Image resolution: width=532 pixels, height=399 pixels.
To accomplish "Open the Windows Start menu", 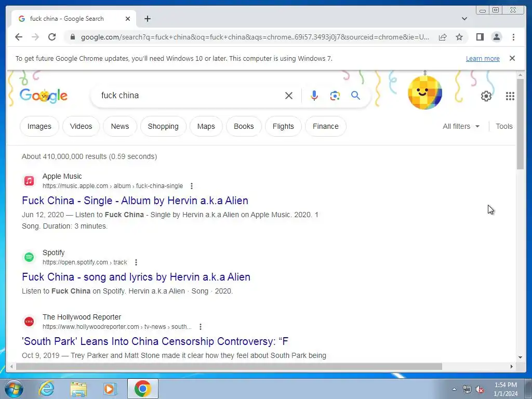I will (x=14, y=389).
